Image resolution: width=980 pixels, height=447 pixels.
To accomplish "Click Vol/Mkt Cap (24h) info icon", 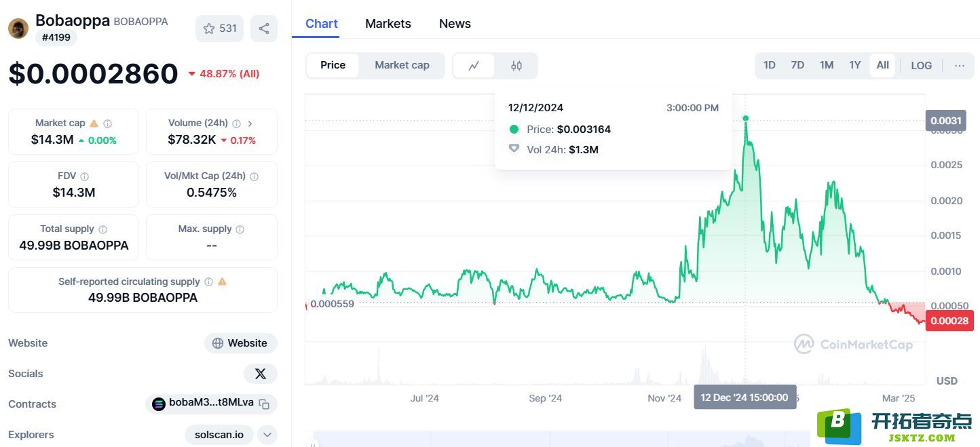I will click(x=254, y=176).
